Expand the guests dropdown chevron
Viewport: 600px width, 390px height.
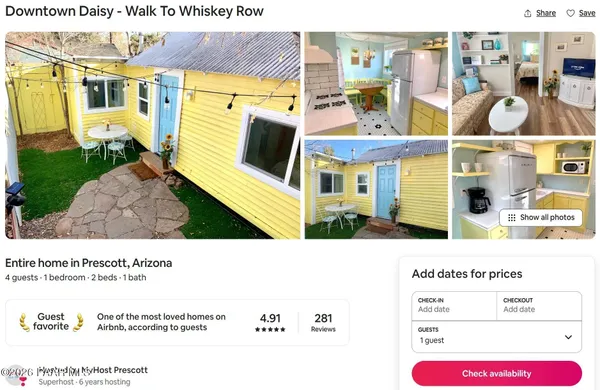tap(569, 337)
